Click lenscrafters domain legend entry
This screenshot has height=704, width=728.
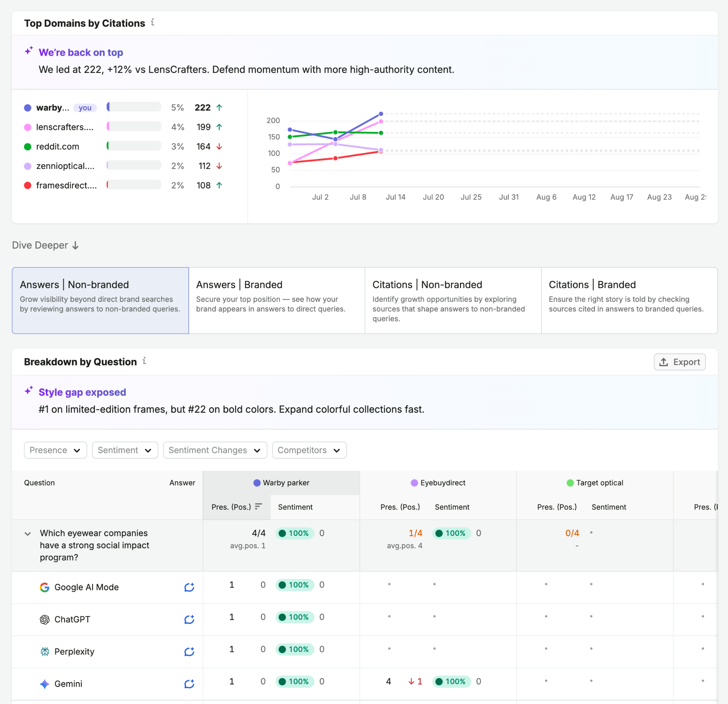[65, 127]
